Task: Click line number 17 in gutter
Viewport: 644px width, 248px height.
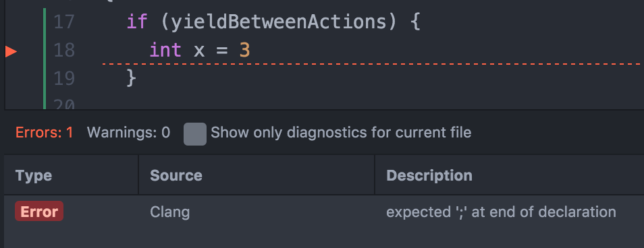Action: pos(64,22)
